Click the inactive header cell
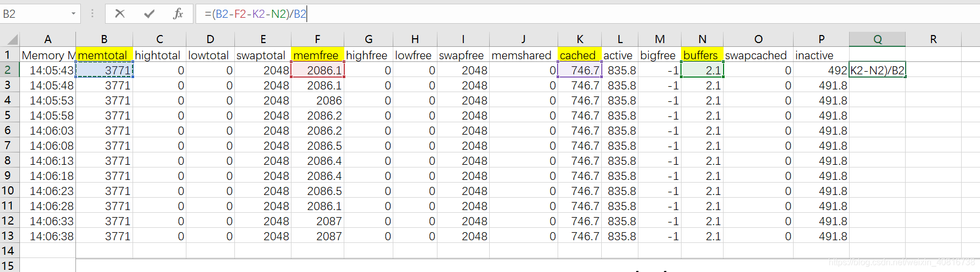The height and width of the screenshot is (272, 980). point(822,55)
